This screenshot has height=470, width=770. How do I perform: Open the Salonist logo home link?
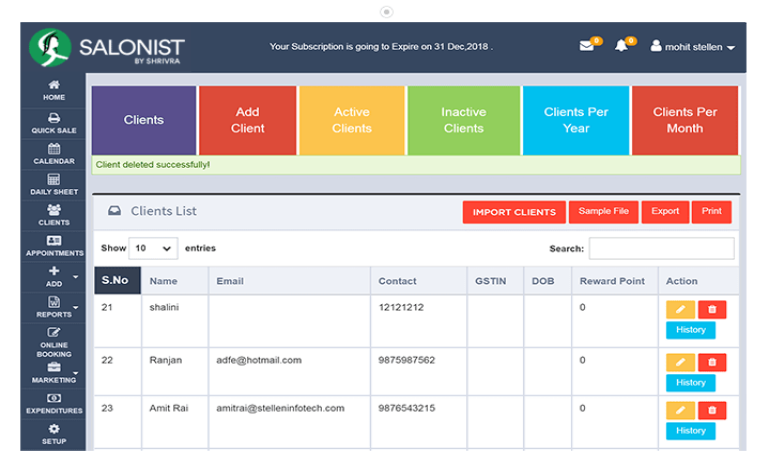[x=107, y=48]
